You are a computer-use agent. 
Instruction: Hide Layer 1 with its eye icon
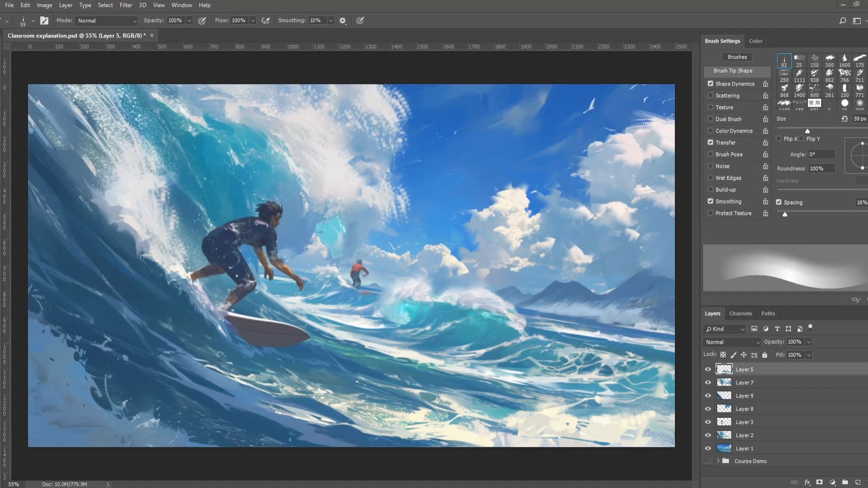(x=708, y=449)
